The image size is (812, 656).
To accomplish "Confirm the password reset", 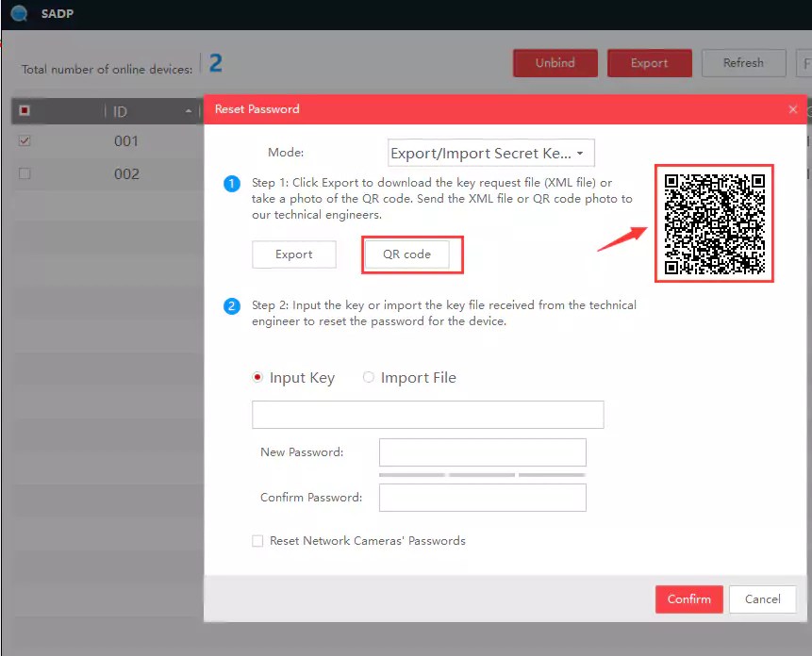I will pos(688,599).
